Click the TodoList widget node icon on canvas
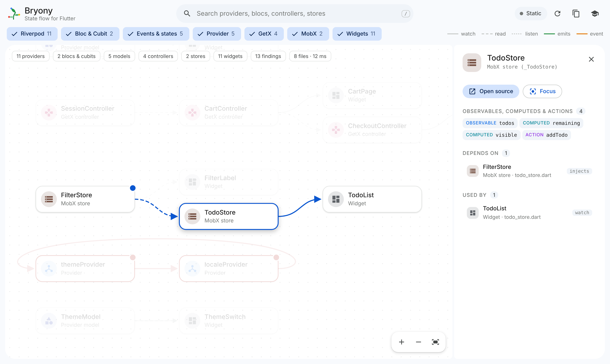Screen dimensions: 610x364 coord(336,199)
